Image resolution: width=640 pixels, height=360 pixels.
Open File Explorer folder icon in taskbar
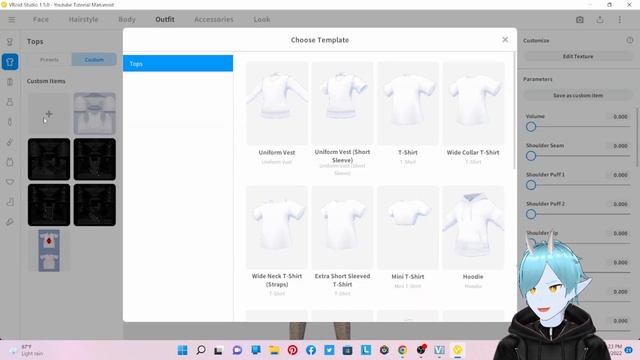tap(274, 350)
